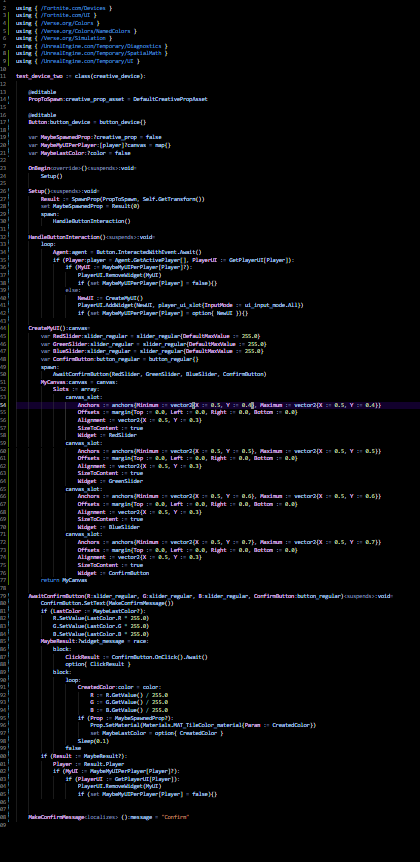Click the 'using { /Fortnite.com/UI }' import
420x862 pixels.
(x=57, y=16)
